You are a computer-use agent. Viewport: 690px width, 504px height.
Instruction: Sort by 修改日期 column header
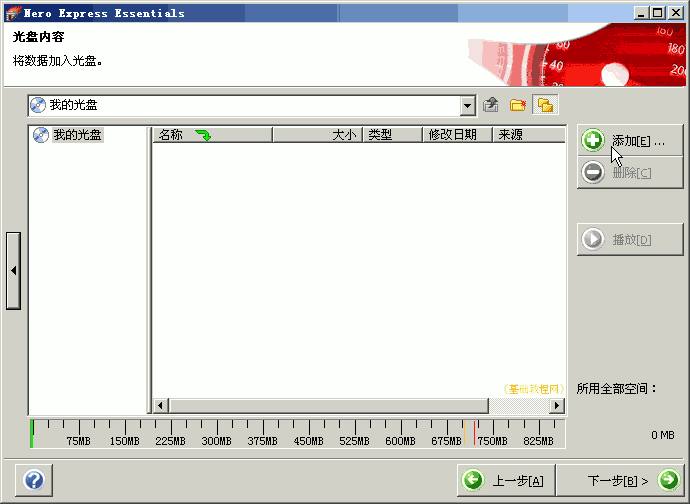pos(456,135)
